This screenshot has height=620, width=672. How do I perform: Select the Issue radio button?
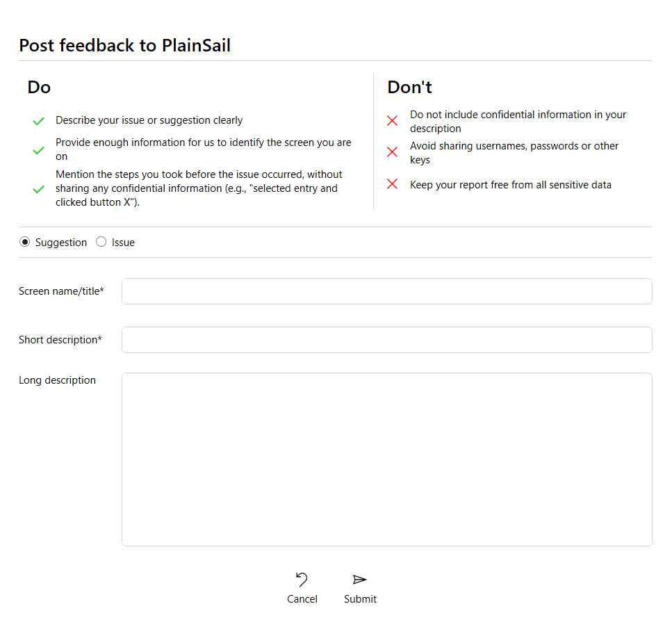[101, 242]
